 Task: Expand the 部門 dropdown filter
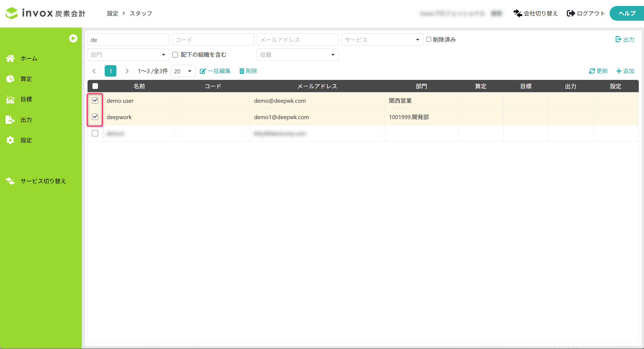(x=128, y=55)
